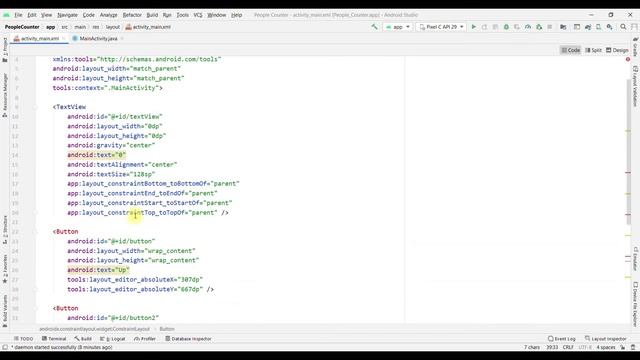Click Sync Project with Gradle Files icon
This screenshot has height=360, width=640.
[588, 27]
